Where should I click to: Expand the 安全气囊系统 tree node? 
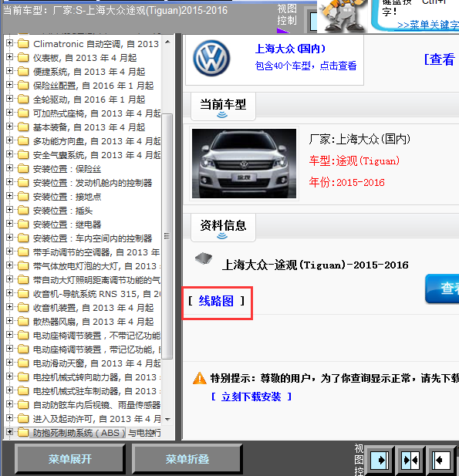click(x=9, y=154)
